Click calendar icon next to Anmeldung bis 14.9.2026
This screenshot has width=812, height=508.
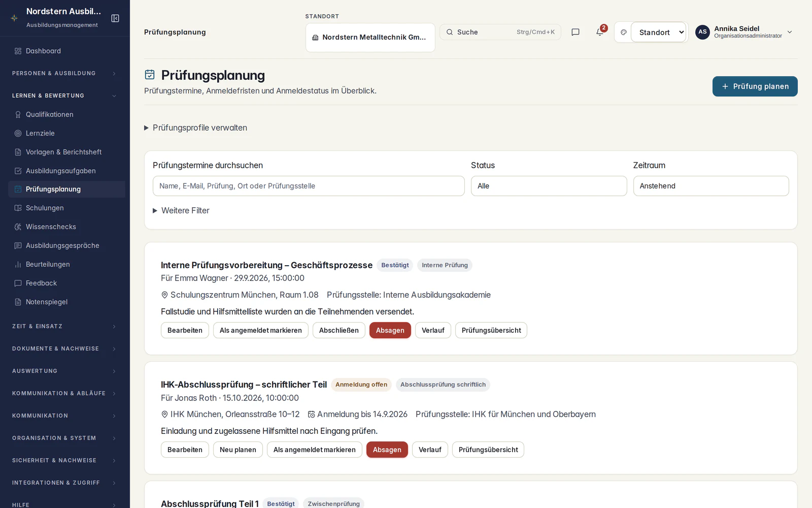(x=312, y=415)
